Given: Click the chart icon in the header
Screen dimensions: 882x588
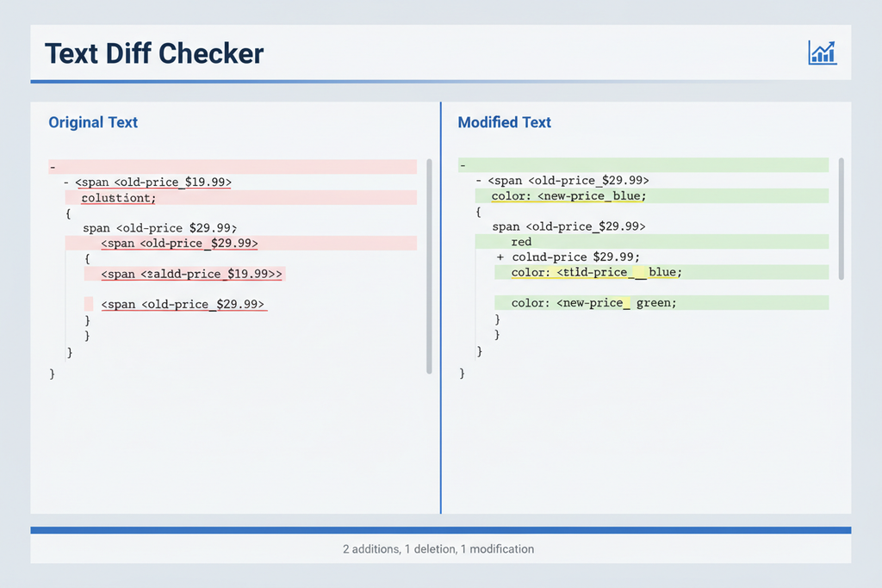Looking at the screenshot, I should 823,53.
